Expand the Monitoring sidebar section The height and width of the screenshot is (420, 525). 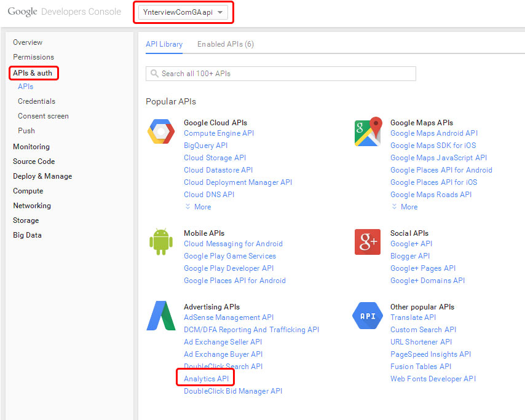31,147
